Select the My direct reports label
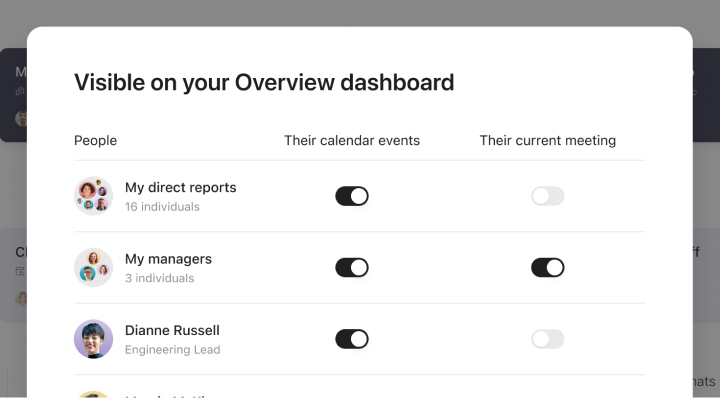Viewport: 720px width, 398px height. click(180, 188)
